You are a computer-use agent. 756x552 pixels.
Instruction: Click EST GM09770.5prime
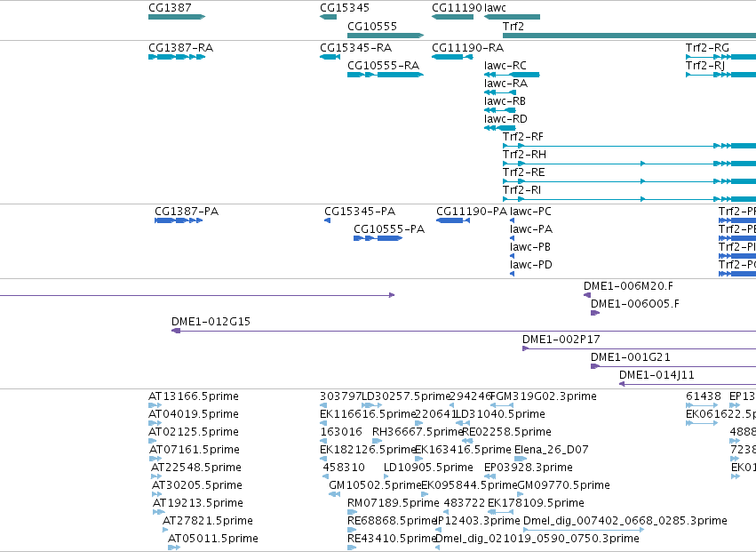[x=563, y=486]
